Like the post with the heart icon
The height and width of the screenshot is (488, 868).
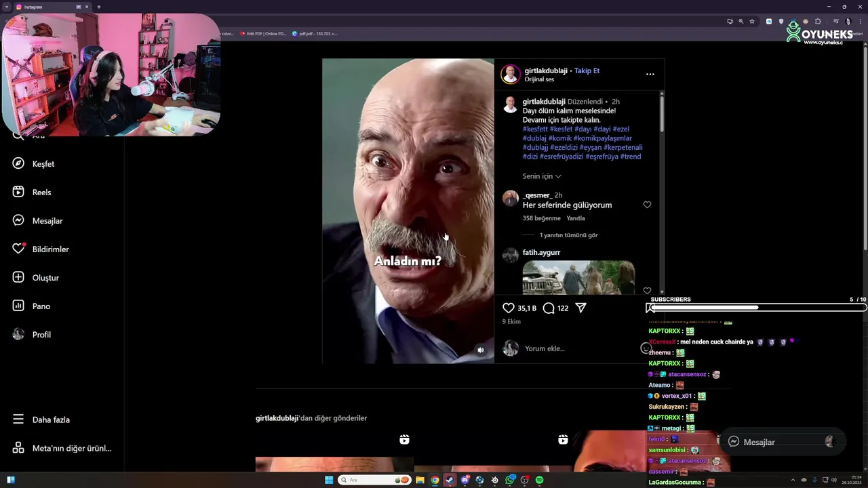pos(509,308)
